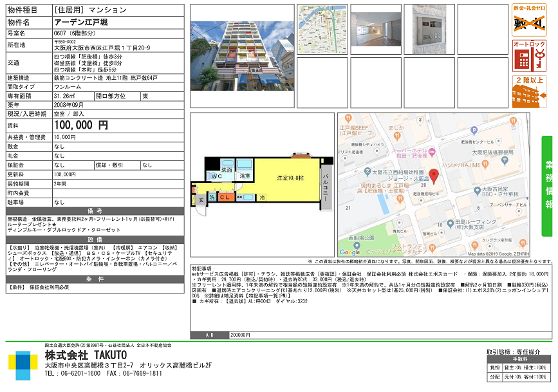Click the parking P marker on map
Viewport: 558px width, 392px height.
474,130
